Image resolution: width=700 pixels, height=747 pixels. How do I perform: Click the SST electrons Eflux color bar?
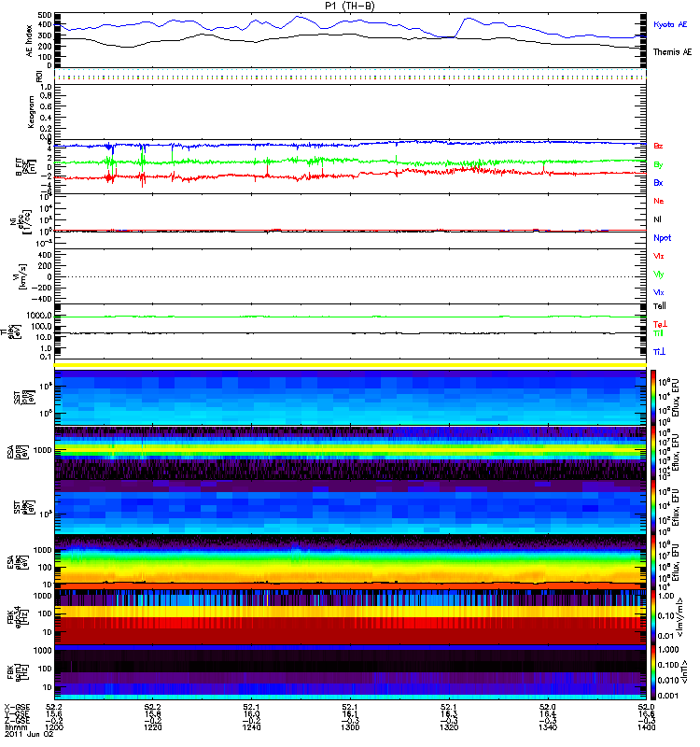(653, 508)
